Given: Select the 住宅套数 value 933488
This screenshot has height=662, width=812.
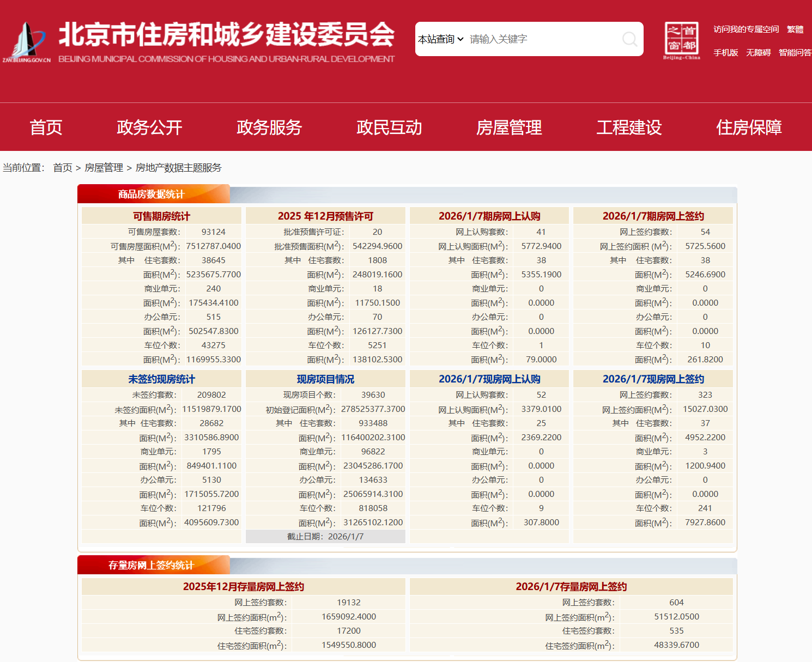Looking at the screenshot, I should [373, 423].
